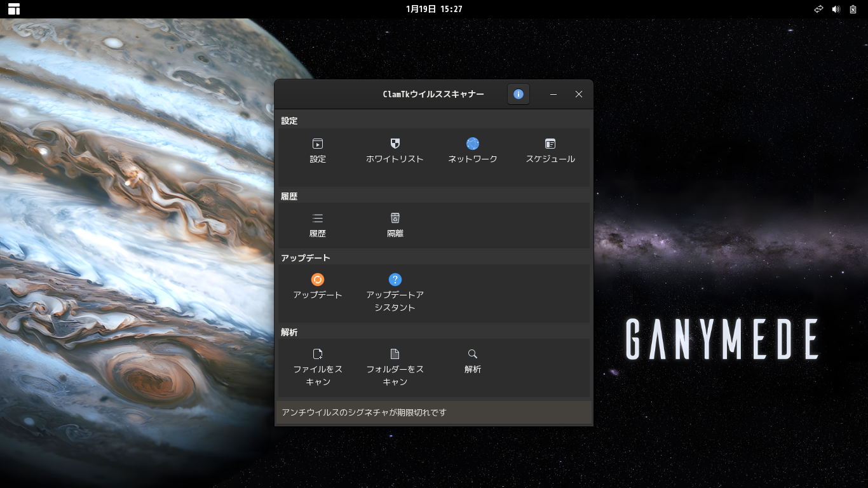Click the ClamTkウイルススキャナー window title
This screenshot has width=868, height=488.
[434, 94]
